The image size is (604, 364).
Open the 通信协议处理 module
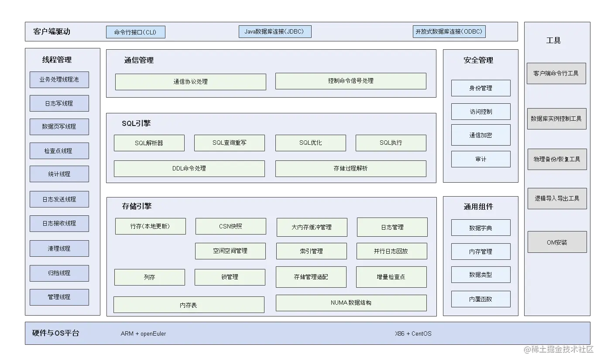point(191,82)
